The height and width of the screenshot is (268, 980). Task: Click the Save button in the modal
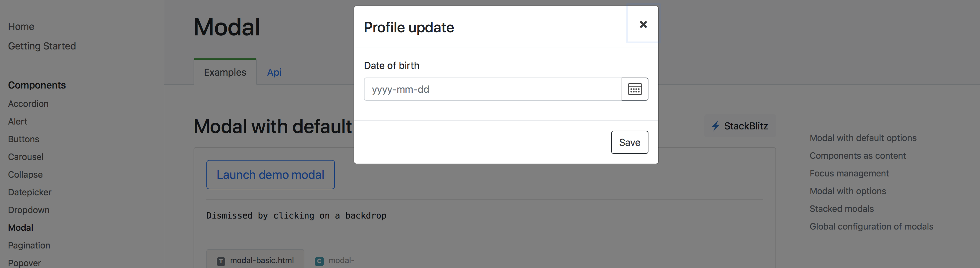[x=629, y=142]
